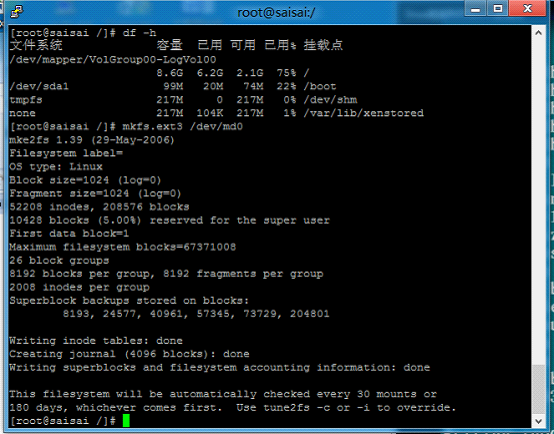Click the /dev/mapper/VolGroup00-LogVol00 line

pyautogui.click(x=113, y=59)
